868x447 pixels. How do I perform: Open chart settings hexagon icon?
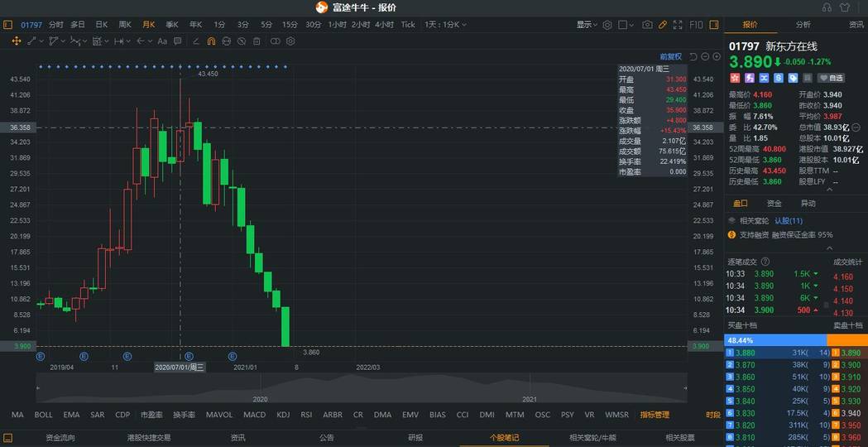pos(607,24)
